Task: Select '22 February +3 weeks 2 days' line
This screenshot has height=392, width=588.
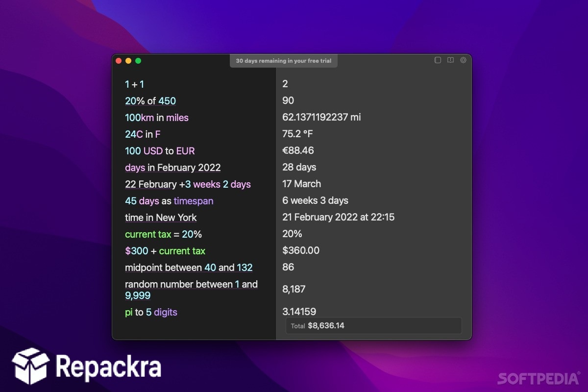Action: click(x=188, y=184)
